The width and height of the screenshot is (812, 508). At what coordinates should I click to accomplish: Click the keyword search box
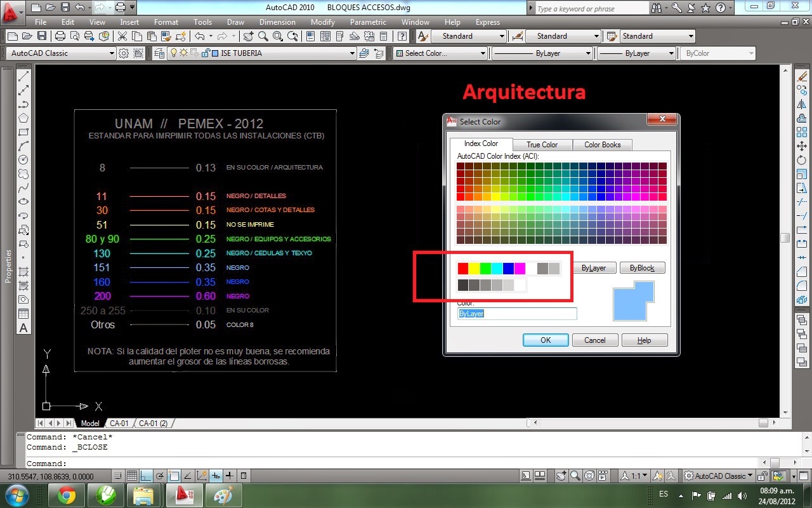(591, 9)
